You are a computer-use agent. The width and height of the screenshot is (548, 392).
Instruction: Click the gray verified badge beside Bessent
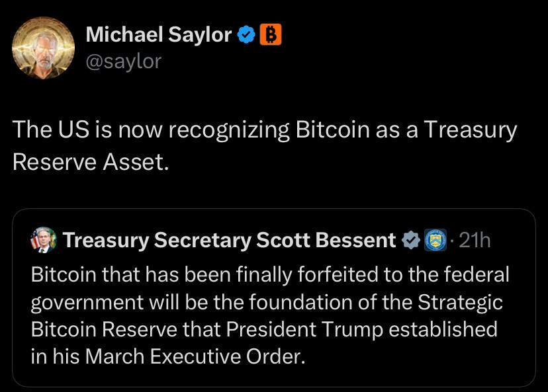[x=410, y=240]
